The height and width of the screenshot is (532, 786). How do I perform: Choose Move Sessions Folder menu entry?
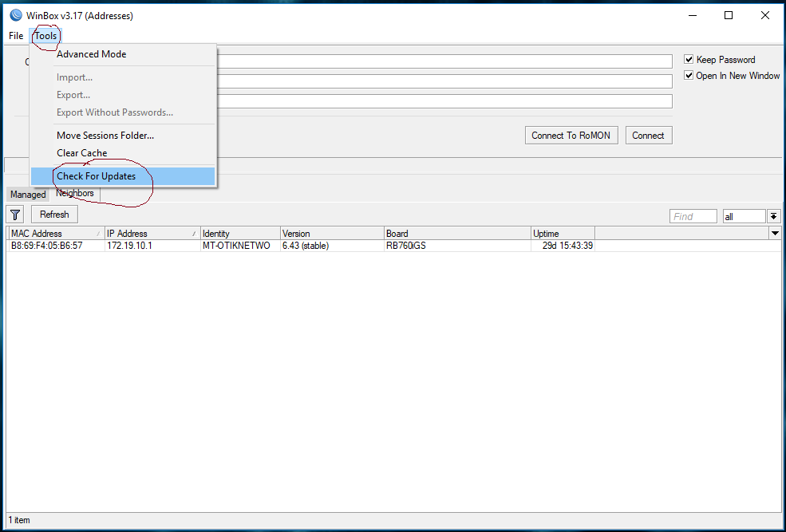click(123, 136)
